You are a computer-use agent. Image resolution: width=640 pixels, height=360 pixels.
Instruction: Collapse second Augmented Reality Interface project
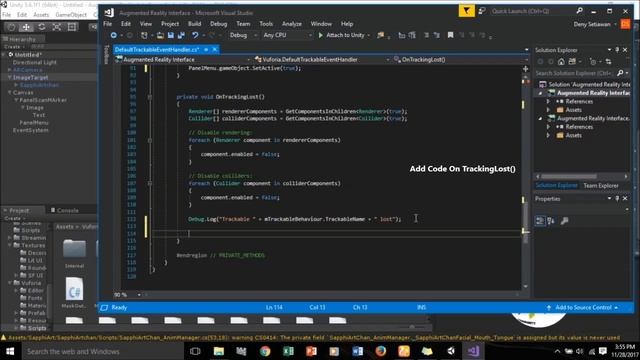(540, 118)
